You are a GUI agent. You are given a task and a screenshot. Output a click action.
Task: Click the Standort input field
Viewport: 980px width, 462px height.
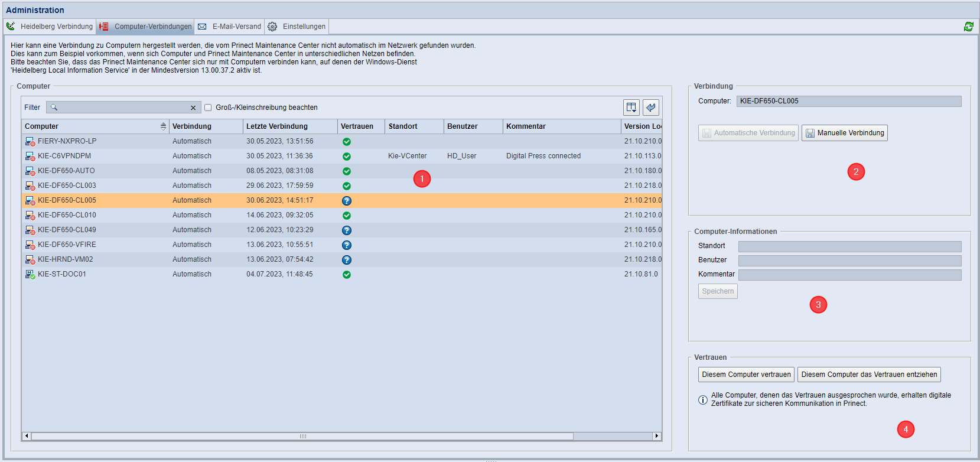click(849, 246)
